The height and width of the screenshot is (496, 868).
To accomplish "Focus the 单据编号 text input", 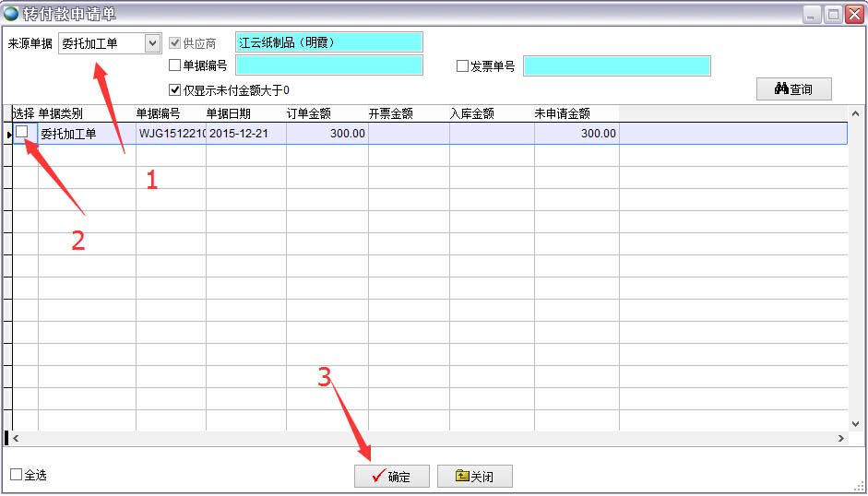I will 328,65.
